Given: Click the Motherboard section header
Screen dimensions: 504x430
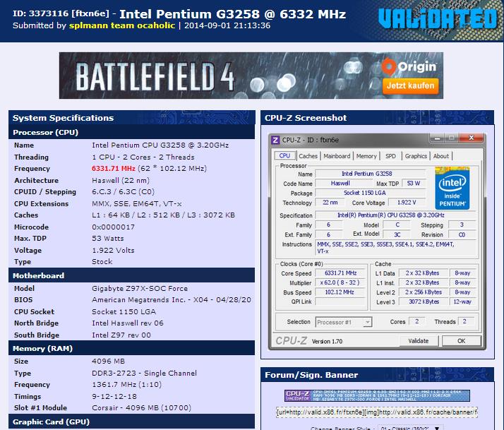Looking at the screenshot, I should tap(132, 275).
